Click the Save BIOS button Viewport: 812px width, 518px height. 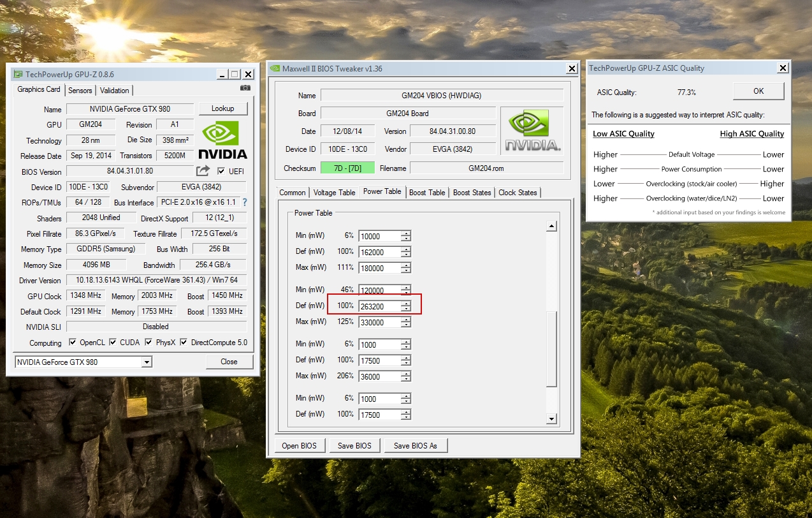[354, 445]
